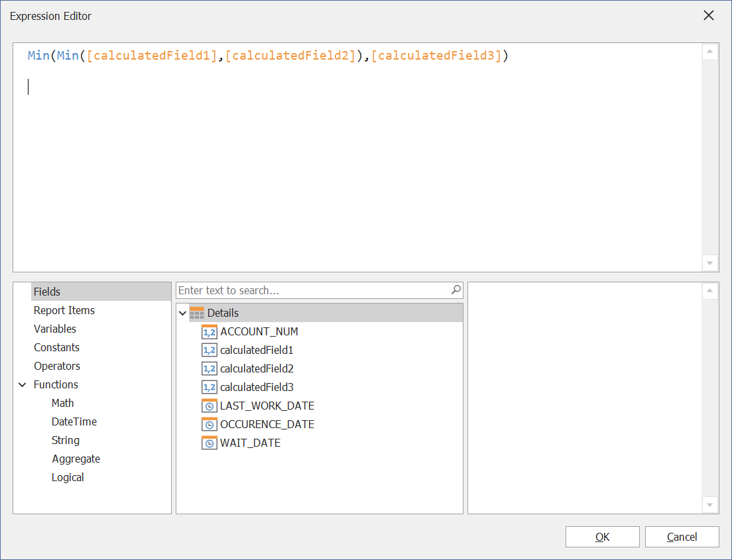Viewport: 732px width, 560px height.
Task: Click the numeric icon beside calculatedField3
Action: coord(209,387)
